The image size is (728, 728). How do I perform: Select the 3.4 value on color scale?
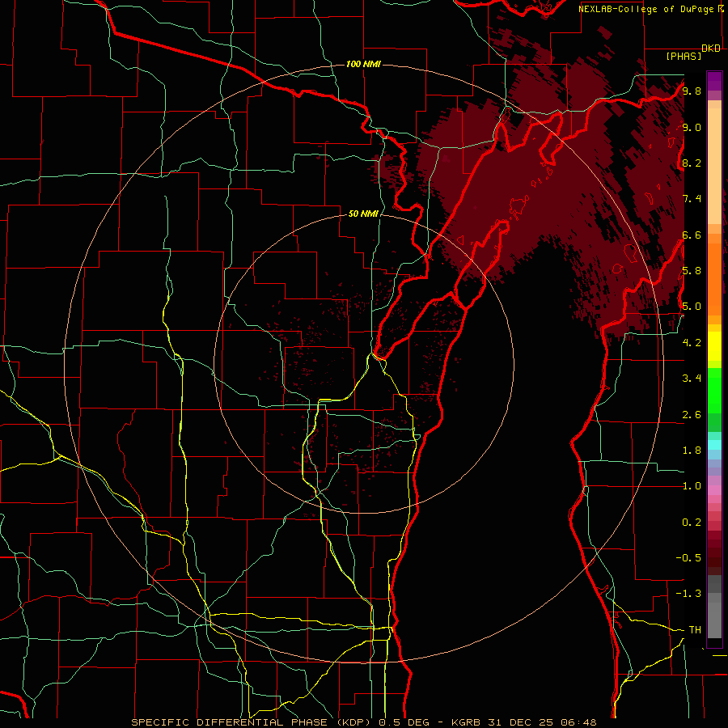(692, 379)
